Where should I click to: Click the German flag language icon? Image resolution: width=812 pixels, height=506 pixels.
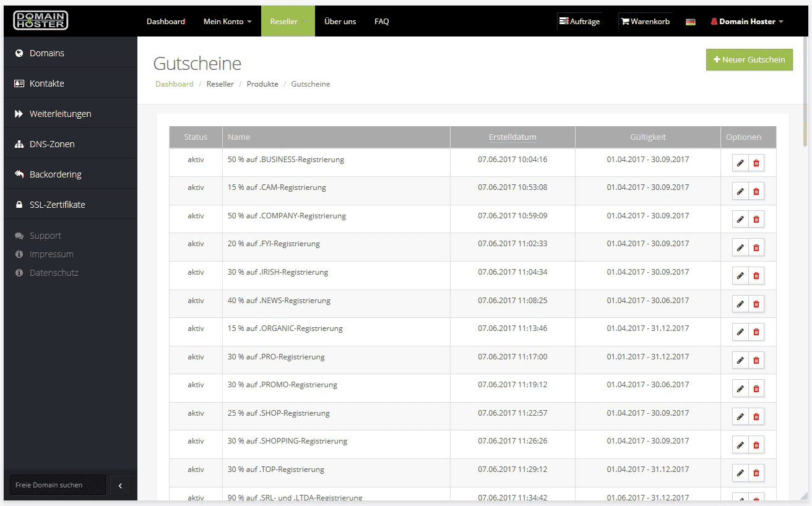[691, 22]
